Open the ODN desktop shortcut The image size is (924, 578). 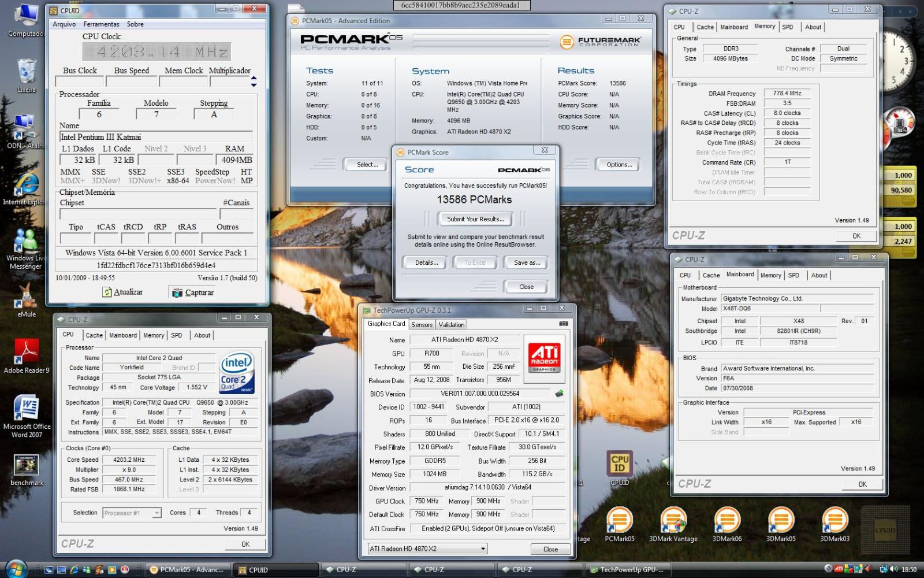tap(25, 132)
